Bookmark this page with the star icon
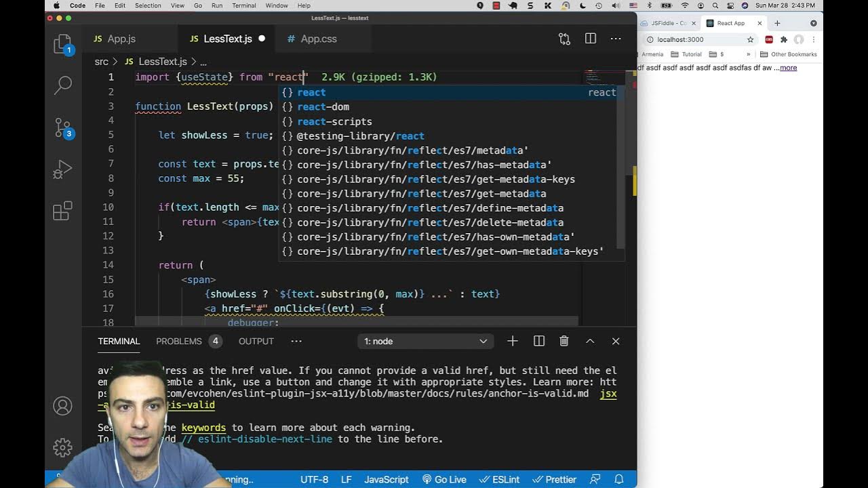The height and width of the screenshot is (488, 868). pos(751,39)
